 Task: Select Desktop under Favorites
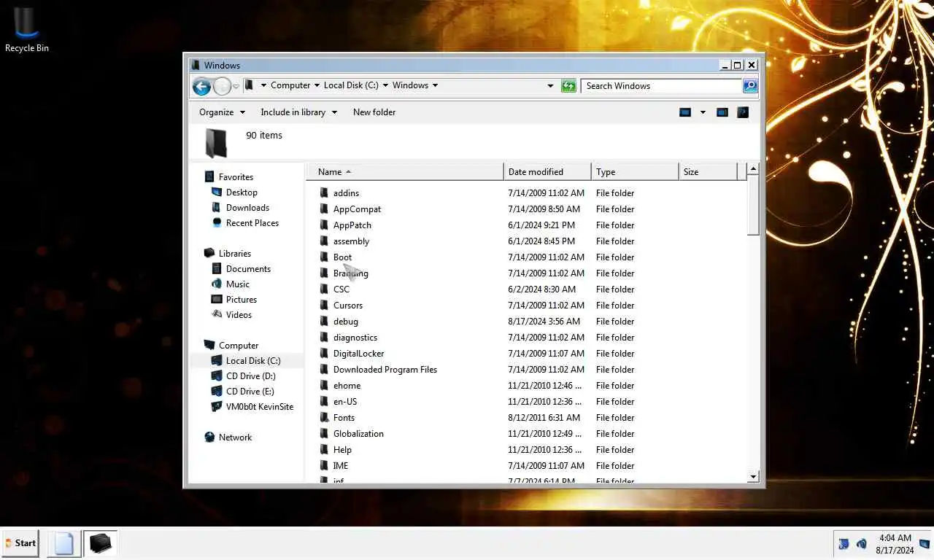(x=242, y=192)
